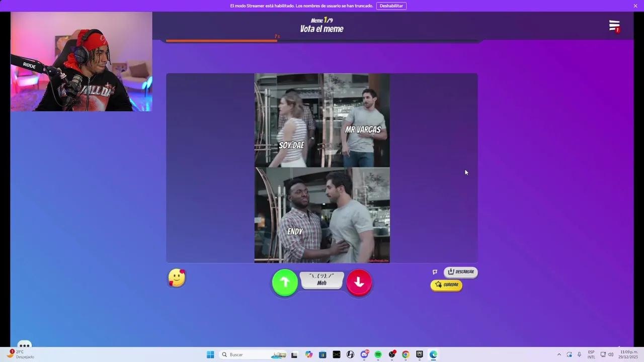Expand the hidden system tray icons
Viewport: 644px width, 362px height.
click(559, 354)
